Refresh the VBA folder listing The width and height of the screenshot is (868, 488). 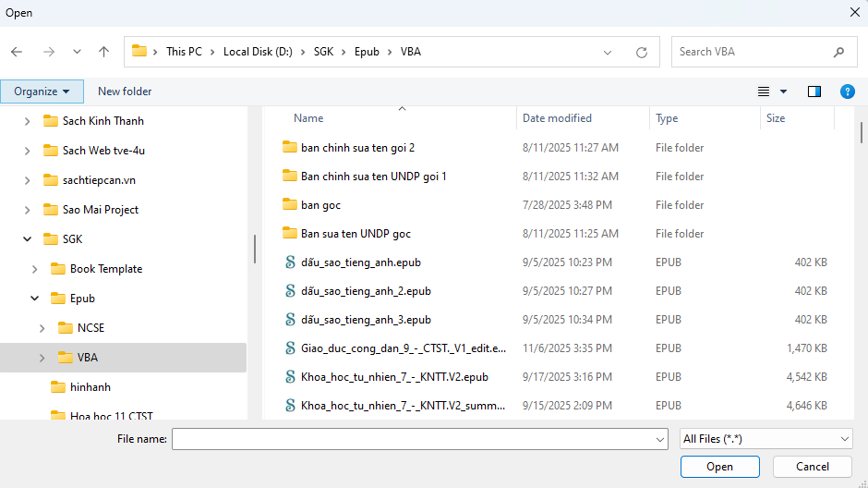[641, 53]
